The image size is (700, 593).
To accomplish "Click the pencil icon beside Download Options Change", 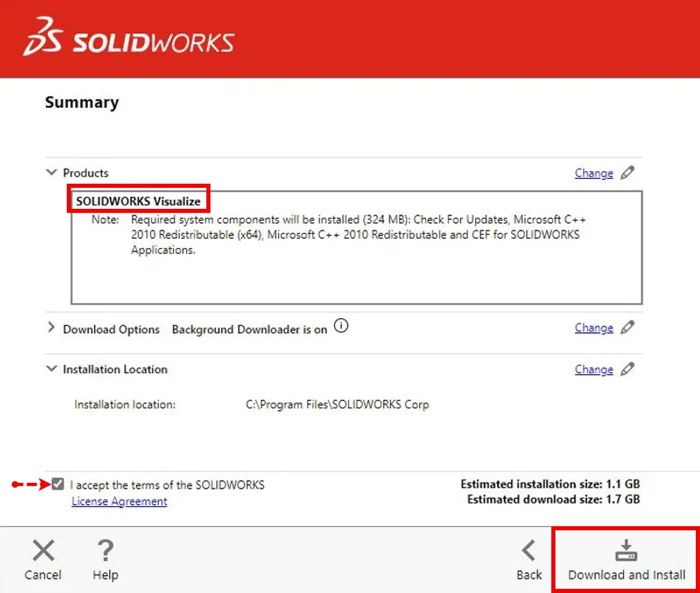I will [x=627, y=328].
